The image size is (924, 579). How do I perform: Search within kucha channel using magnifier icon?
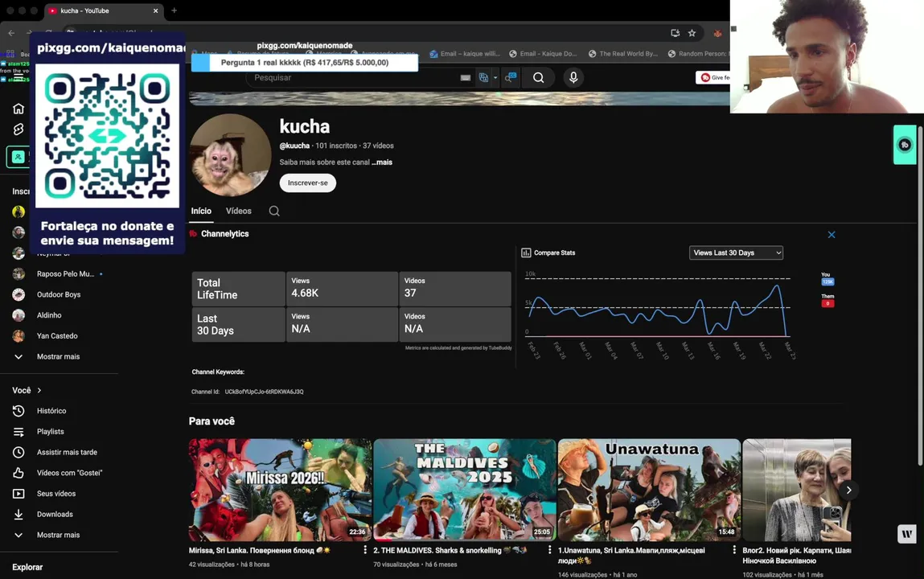pos(274,211)
